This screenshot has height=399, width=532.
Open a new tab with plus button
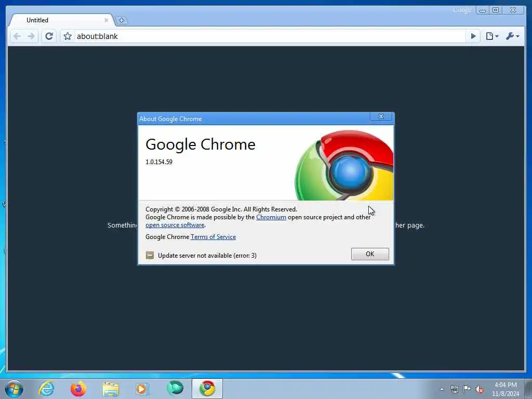click(122, 20)
